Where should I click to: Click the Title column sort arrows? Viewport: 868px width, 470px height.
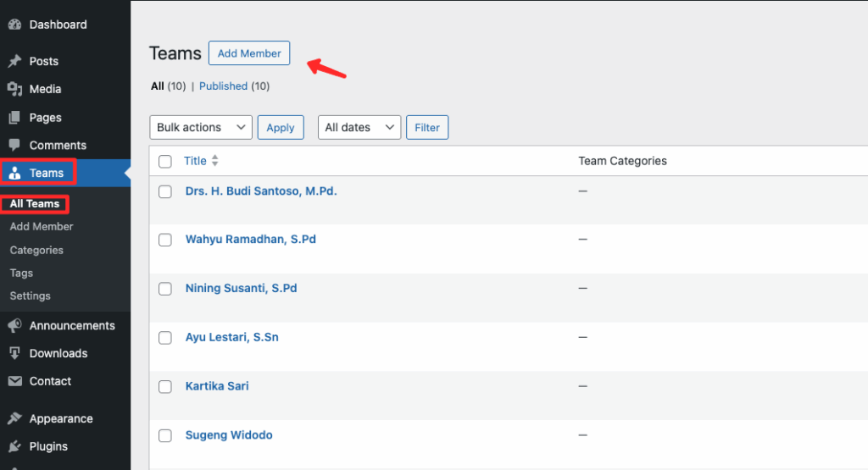[x=214, y=161]
